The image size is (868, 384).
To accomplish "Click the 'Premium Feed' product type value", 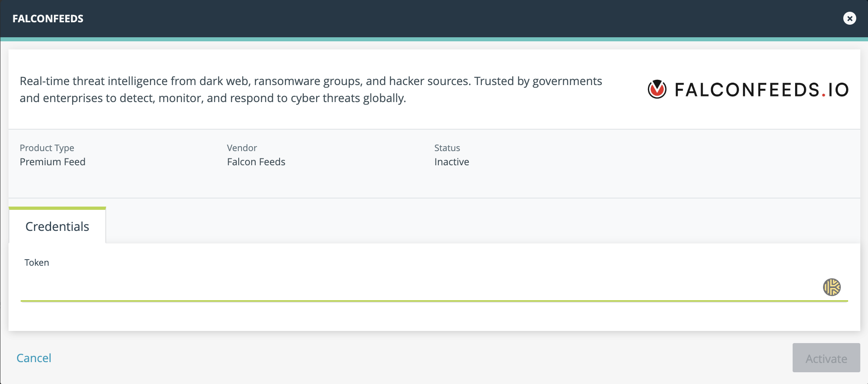I will point(53,162).
